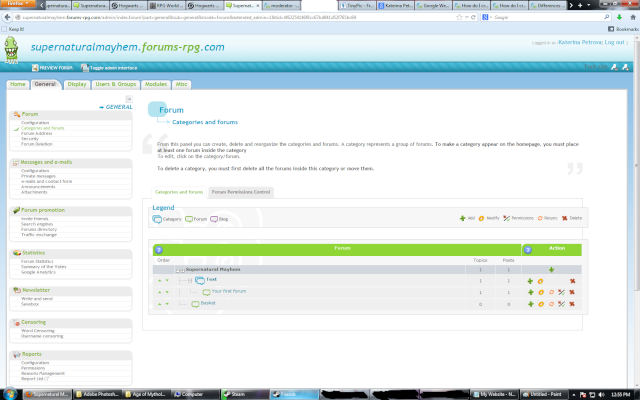The width and height of the screenshot is (640, 400).
Task: Go to the browser home page icon
Action: [x=633, y=17]
